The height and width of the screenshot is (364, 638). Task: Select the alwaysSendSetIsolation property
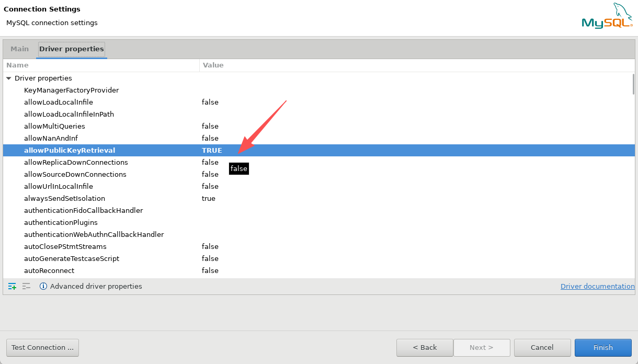[64, 198]
